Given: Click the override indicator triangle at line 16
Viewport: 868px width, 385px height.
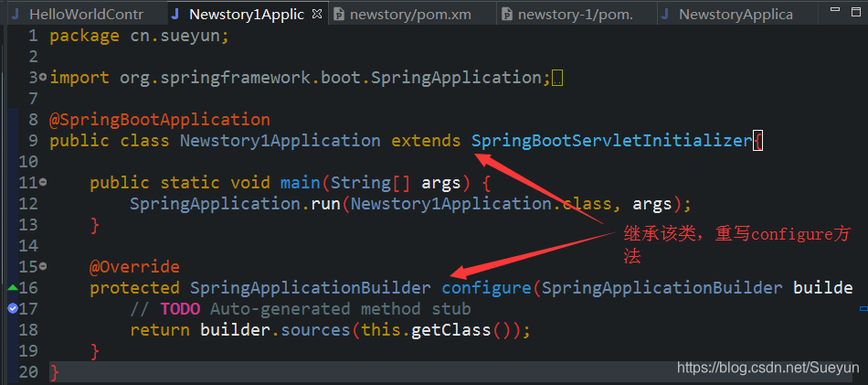Looking at the screenshot, I should click(x=13, y=287).
